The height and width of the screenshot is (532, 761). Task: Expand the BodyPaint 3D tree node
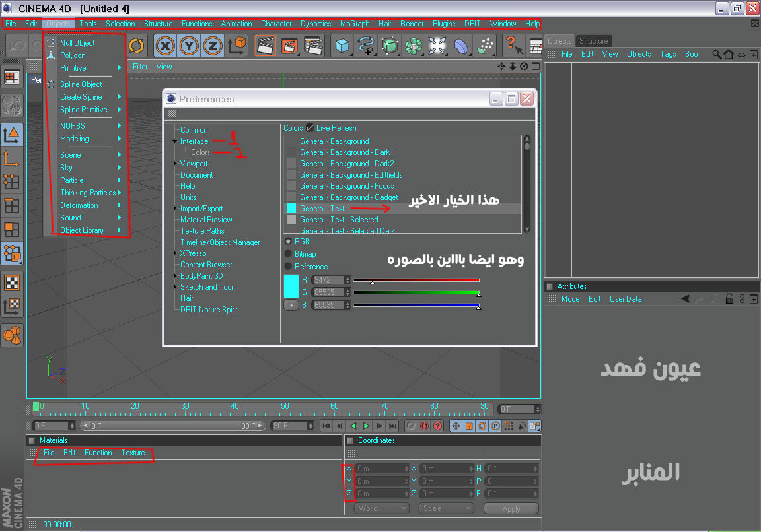tap(175, 276)
